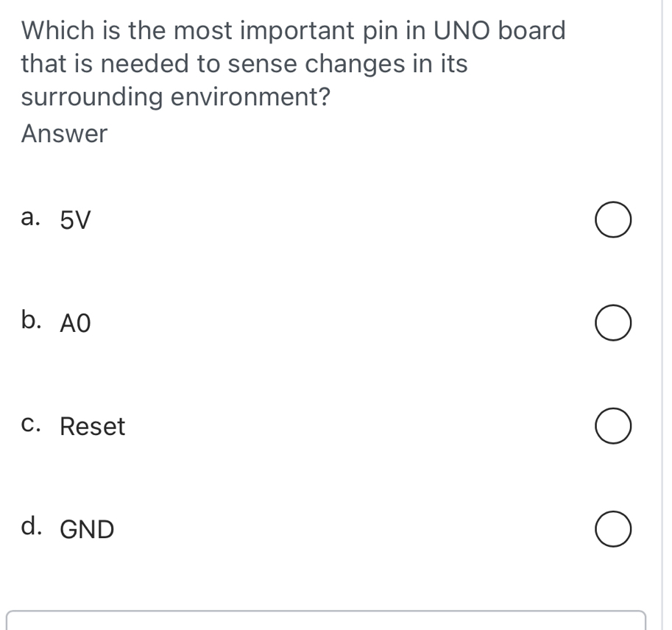This screenshot has height=630, width=672.
Task: Mark the Reset option's radio circle
Action: (x=612, y=429)
